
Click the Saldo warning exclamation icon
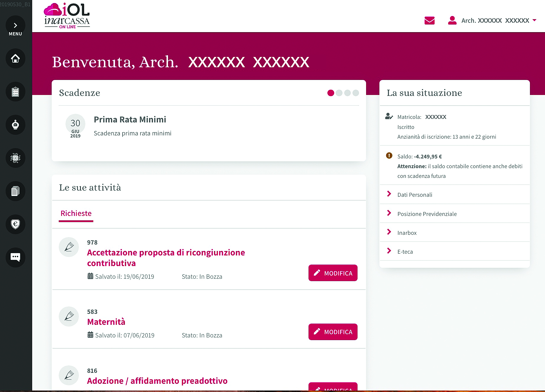(389, 155)
